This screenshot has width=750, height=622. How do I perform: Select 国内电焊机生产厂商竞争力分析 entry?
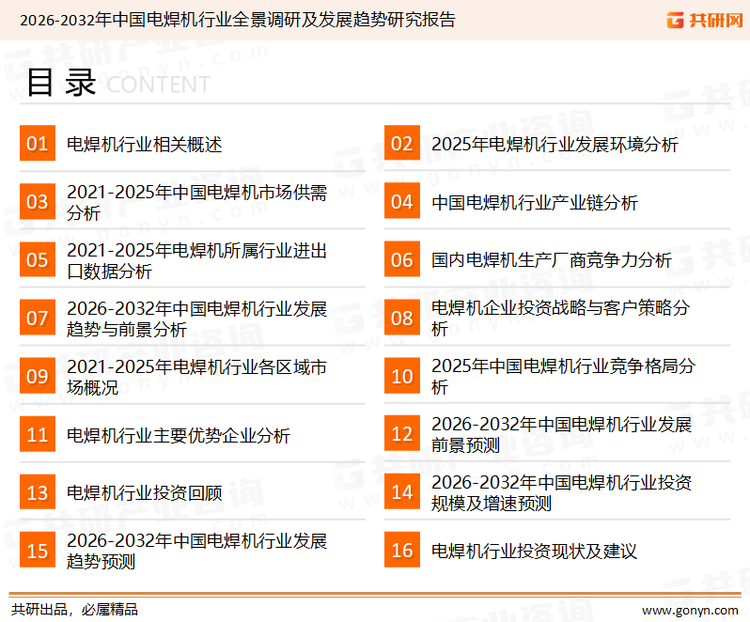coord(551,260)
